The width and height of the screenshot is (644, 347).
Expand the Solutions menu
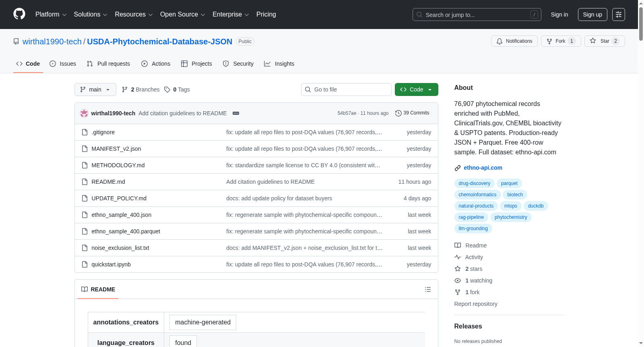[x=91, y=15]
